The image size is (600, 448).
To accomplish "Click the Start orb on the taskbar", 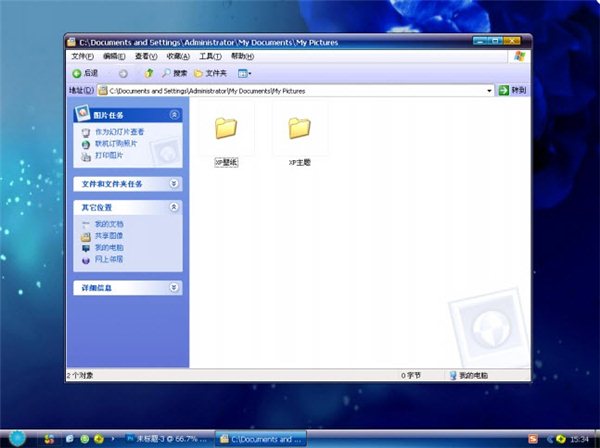I will (x=17, y=438).
